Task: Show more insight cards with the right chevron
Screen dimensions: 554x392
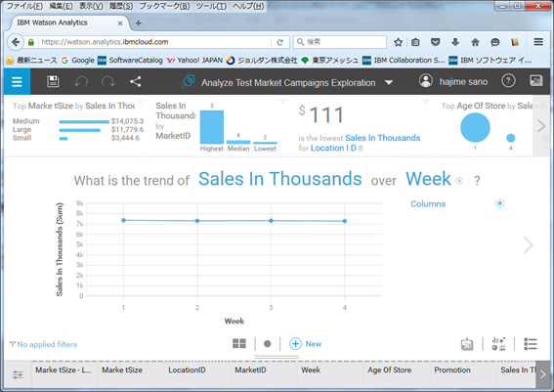Action: [x=541, y=126]
